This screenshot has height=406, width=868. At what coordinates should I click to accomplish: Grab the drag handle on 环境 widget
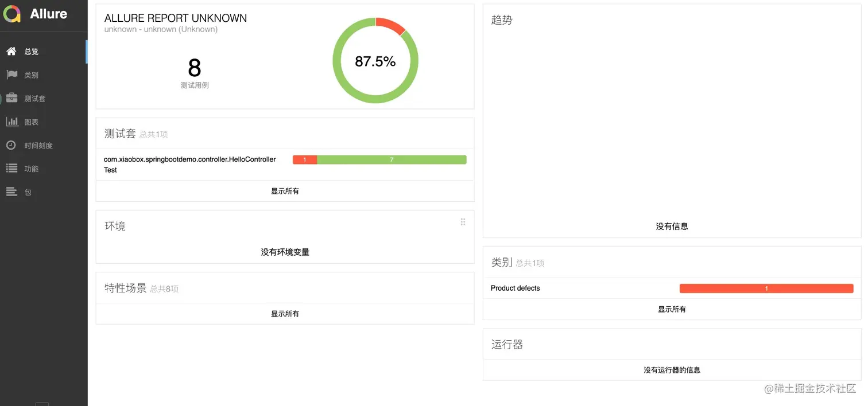pos(463,222)
